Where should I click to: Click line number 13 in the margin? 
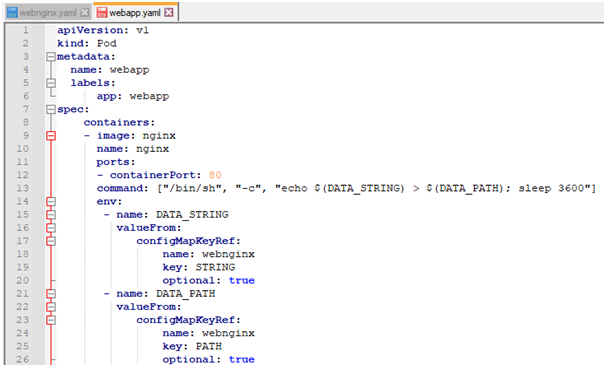[22, 189]
